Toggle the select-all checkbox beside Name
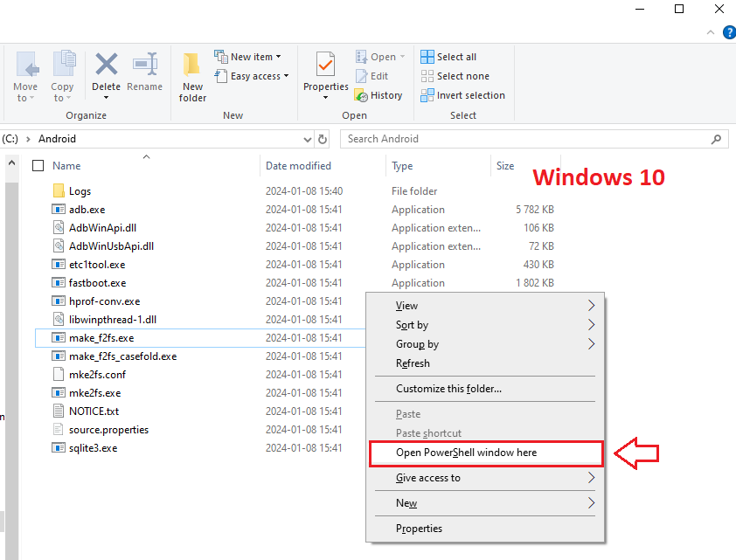Viewport: 736px width, 560px height. [38, 166]
